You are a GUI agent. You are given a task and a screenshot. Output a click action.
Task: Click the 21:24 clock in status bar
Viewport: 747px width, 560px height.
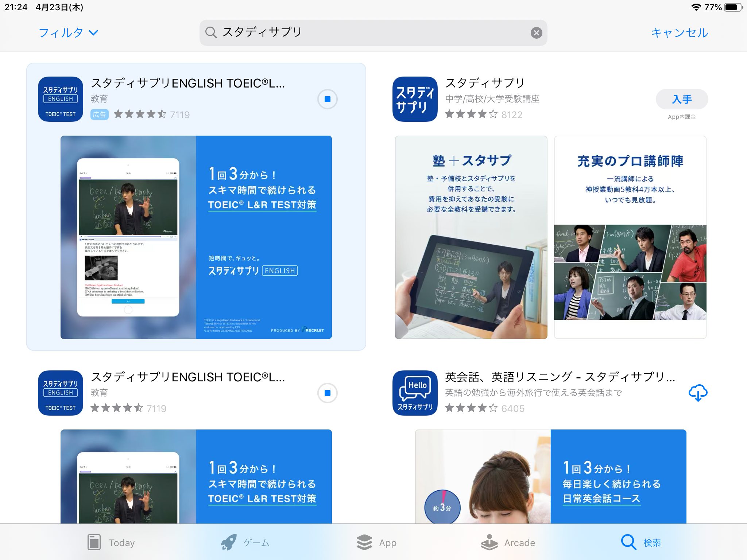(x=16, y=7)
